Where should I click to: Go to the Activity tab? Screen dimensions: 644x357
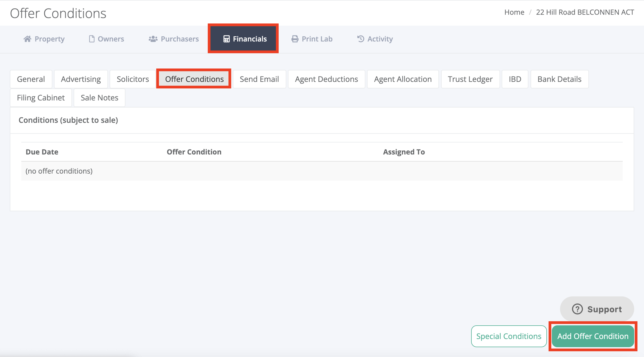pyautogui.click(x=375, y=39)
